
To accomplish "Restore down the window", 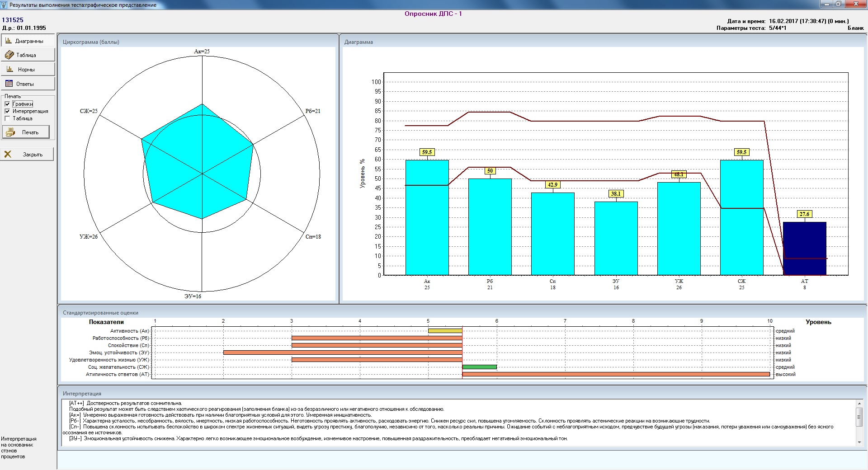I will 838,4.
